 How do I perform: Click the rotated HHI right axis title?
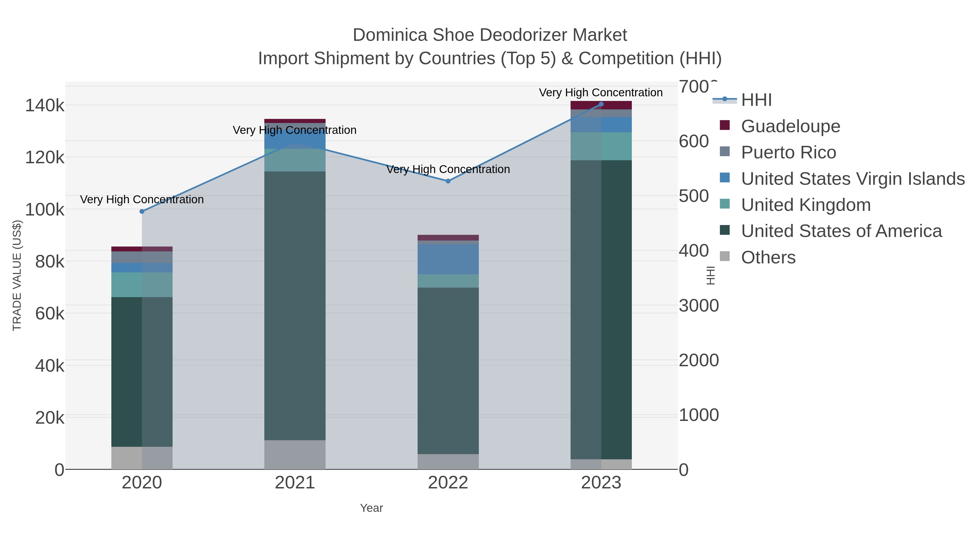coord(711,275)
